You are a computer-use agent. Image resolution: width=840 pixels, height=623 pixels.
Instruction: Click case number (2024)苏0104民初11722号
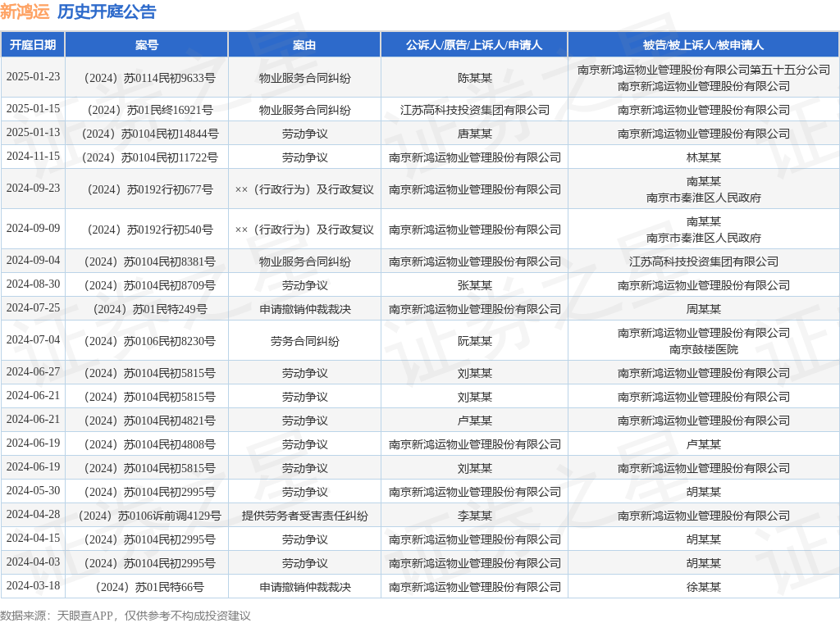150,158
